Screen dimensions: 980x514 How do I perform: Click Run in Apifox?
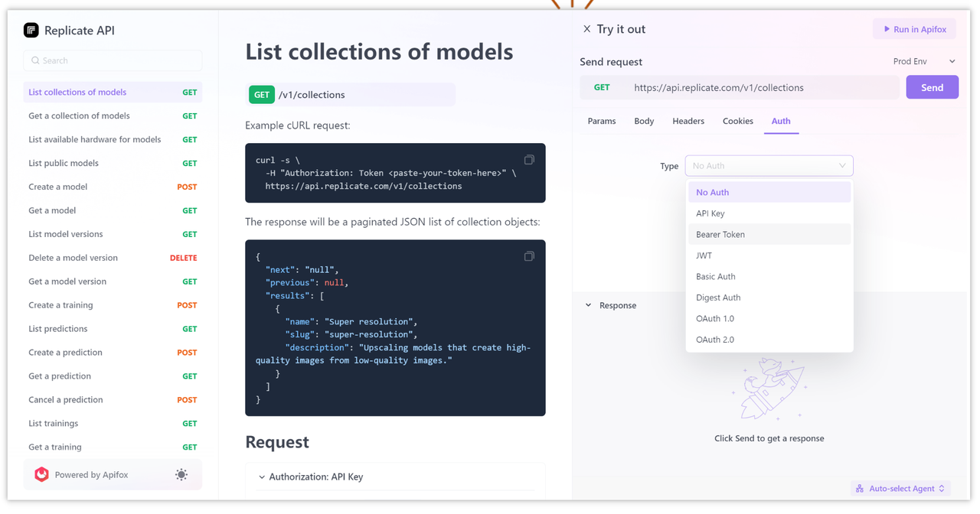(914, 28)
